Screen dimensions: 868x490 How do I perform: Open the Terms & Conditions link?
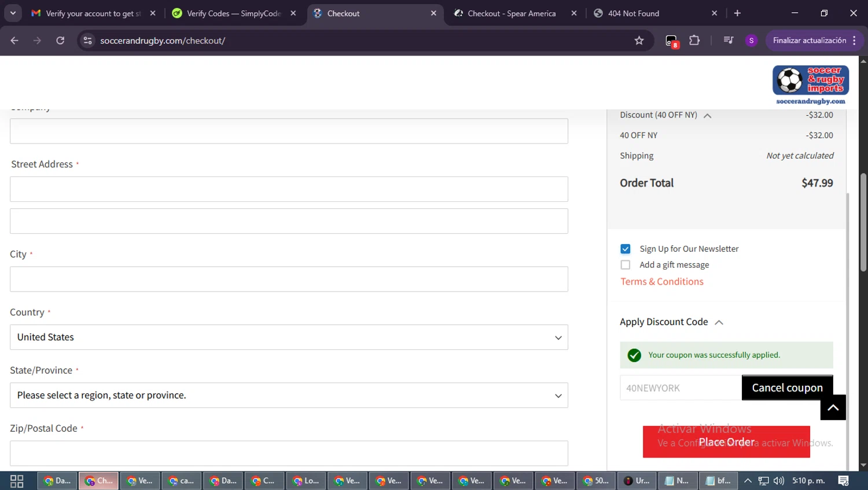(662, 282)
